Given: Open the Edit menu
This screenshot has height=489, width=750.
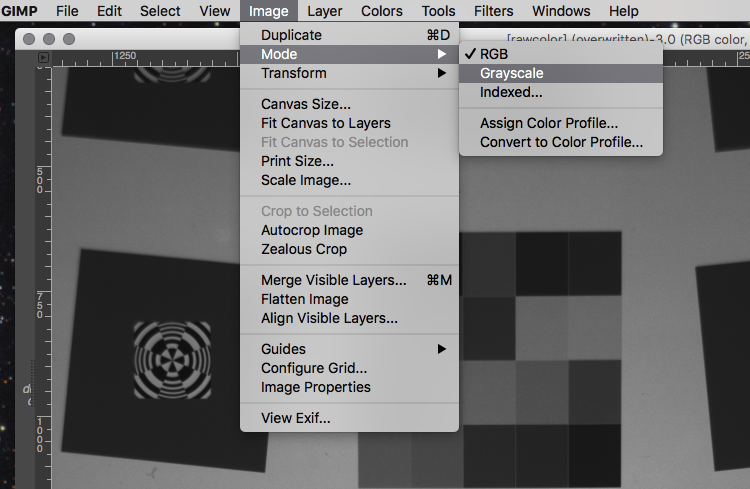Looking at the screenshot, I should 109,11.
